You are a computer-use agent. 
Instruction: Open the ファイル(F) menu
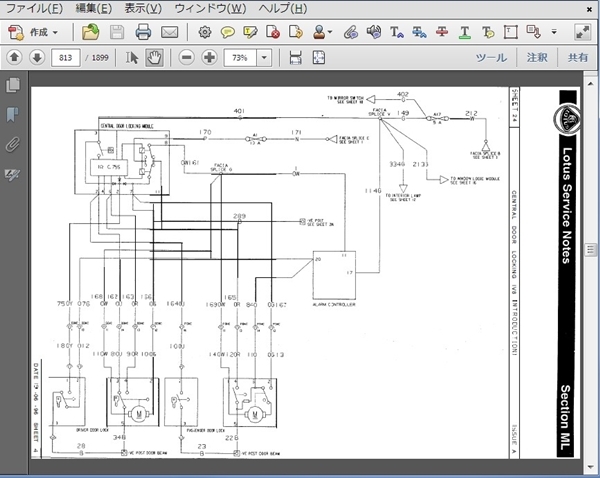click(34, 8)
